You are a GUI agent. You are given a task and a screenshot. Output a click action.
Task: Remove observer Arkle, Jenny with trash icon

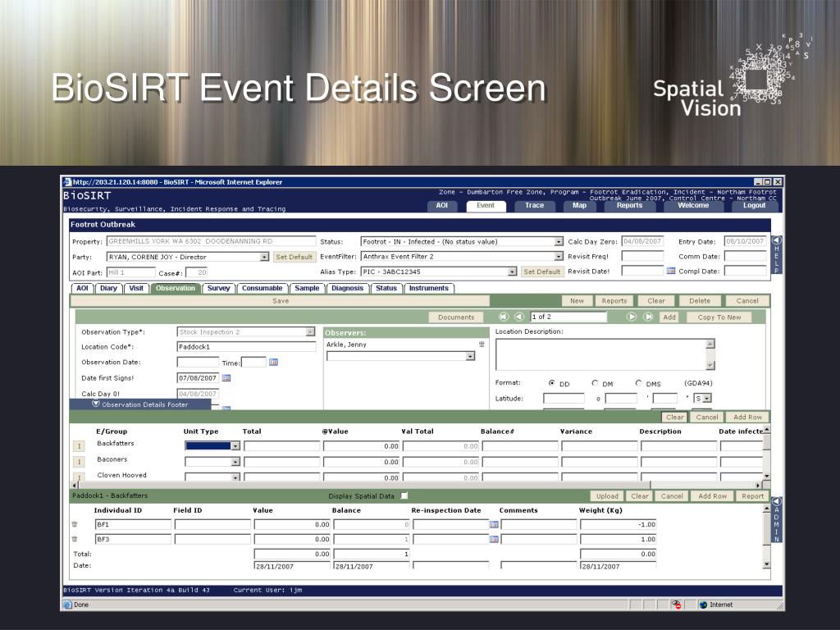pos(482,345)
